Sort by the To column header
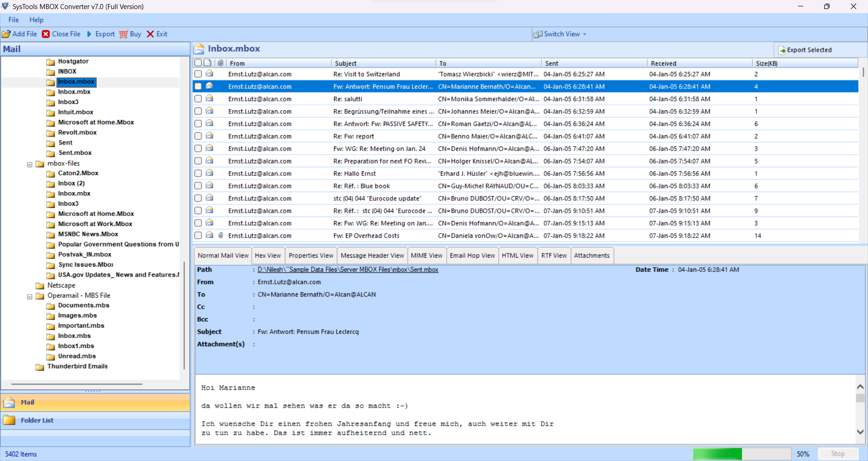 click(489, 63)
